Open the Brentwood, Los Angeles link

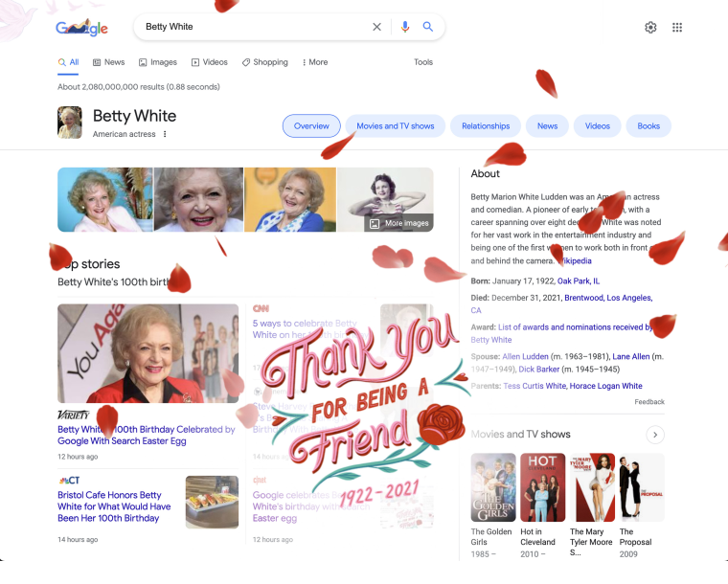[608, 298]
